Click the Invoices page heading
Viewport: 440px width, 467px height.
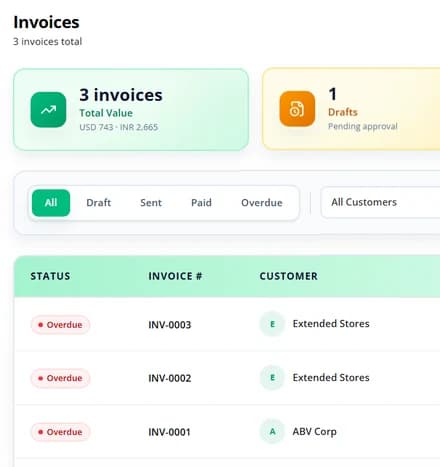click(46, 22)
